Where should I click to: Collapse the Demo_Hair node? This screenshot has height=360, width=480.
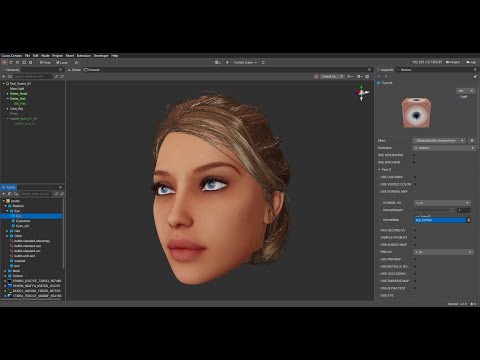coord(8,99)
